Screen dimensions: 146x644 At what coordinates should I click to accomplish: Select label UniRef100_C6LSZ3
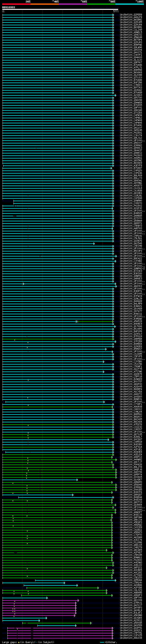[131, 590]
